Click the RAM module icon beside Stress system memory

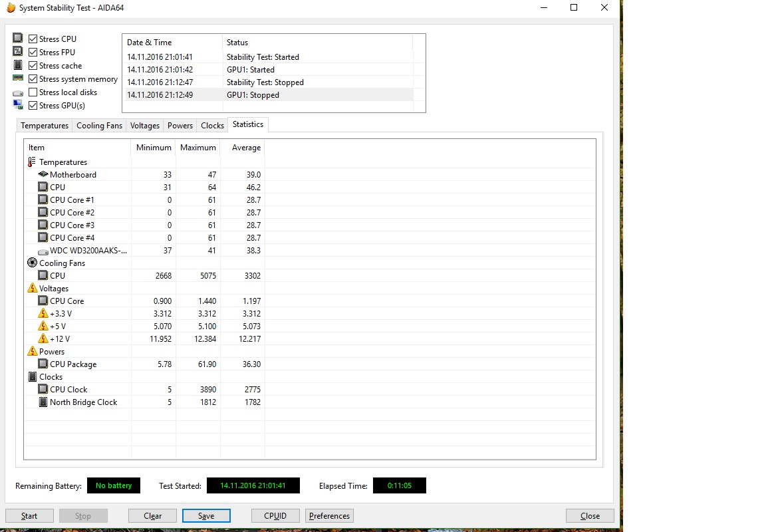click(17, 78)
